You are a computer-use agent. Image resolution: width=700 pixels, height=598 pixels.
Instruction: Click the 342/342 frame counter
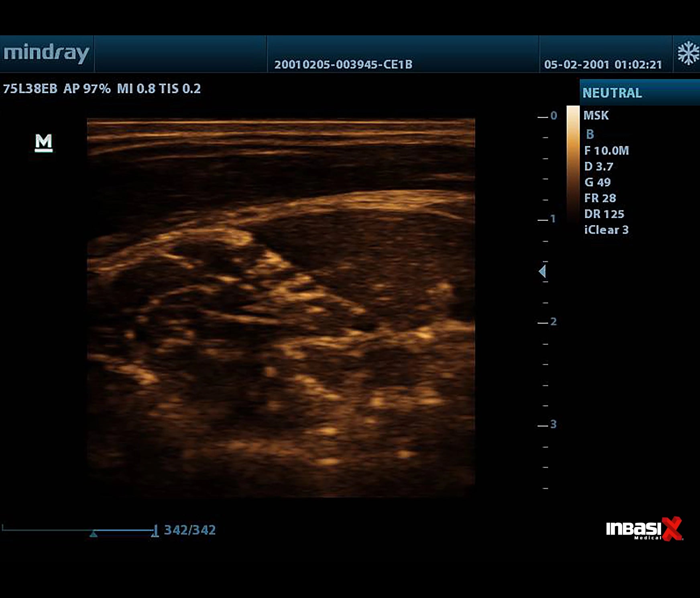point(190,530)
